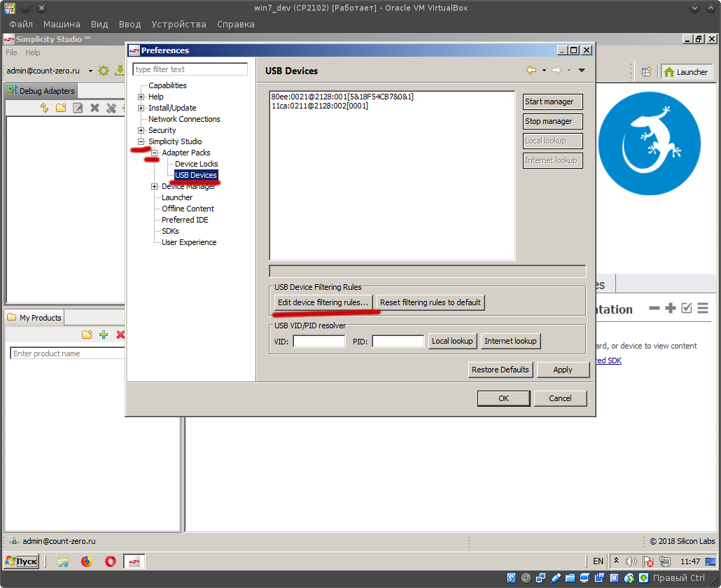The height and width of the screenshot is (588, 721).
Task: Click the VirtualBox optical disc status icon
Action: (526, 578)
